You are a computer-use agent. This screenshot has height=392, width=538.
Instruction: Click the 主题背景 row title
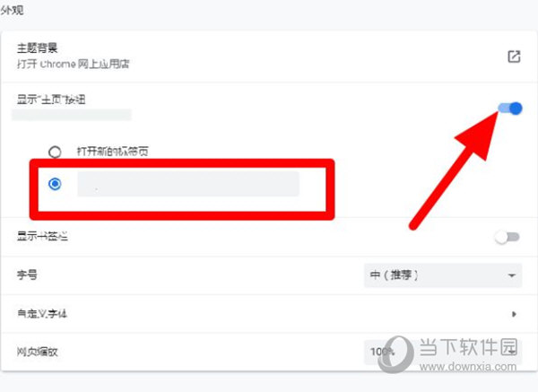click(x=37, y=48)
